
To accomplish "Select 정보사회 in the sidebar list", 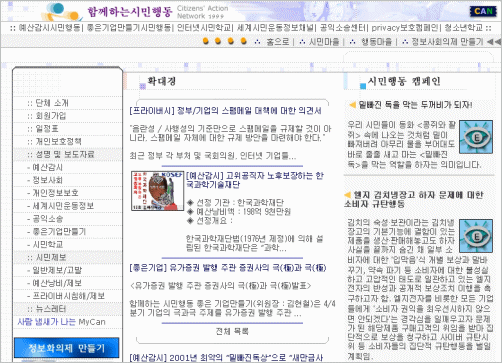I will (x=47, y=180).
